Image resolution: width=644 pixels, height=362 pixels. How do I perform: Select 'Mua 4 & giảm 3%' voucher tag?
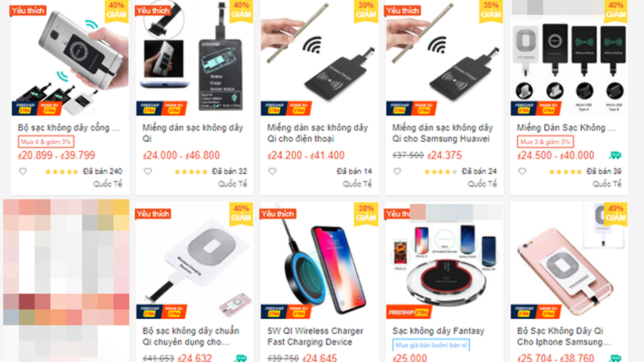pos(46,142)
